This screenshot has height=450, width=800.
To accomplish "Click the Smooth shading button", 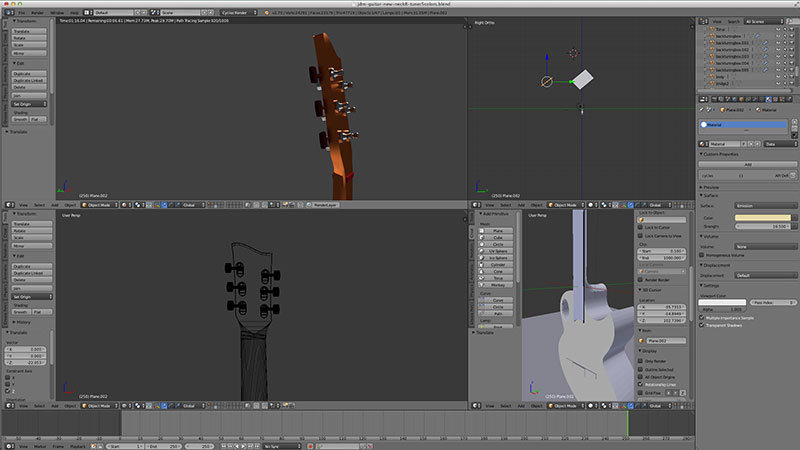I will [20, 119].
